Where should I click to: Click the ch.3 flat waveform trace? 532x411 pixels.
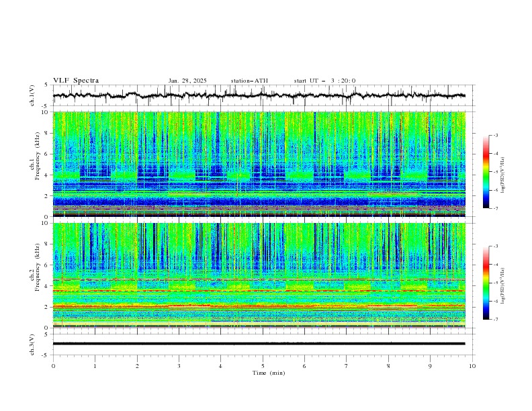click(x=259, y=344)
